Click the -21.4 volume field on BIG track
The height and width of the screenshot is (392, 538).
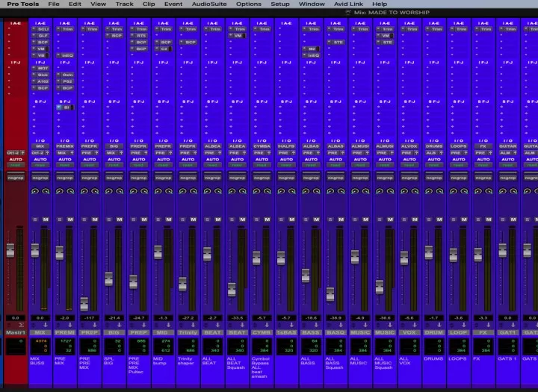pyautogui.click(x=114, y=318)
